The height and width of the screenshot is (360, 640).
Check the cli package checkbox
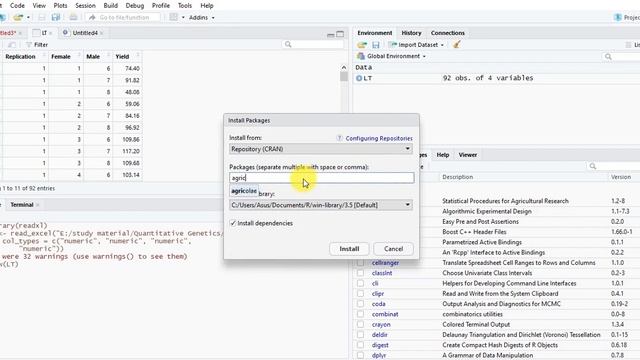click(x=360, y=283)
